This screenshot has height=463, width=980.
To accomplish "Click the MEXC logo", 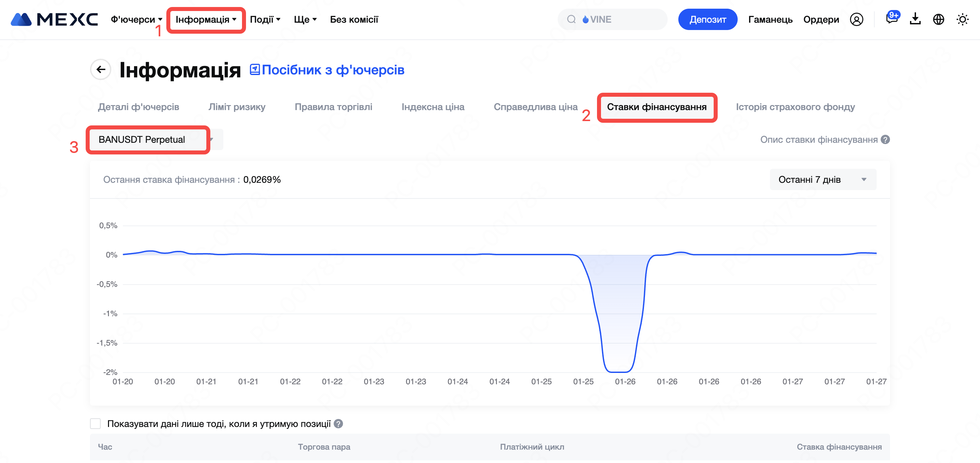I will point(54,19).
